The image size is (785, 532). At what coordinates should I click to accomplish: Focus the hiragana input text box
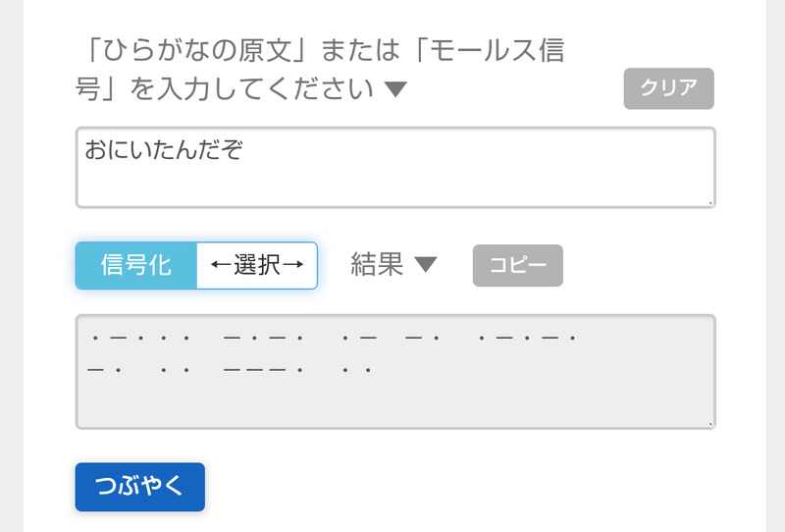pos(394,167)
